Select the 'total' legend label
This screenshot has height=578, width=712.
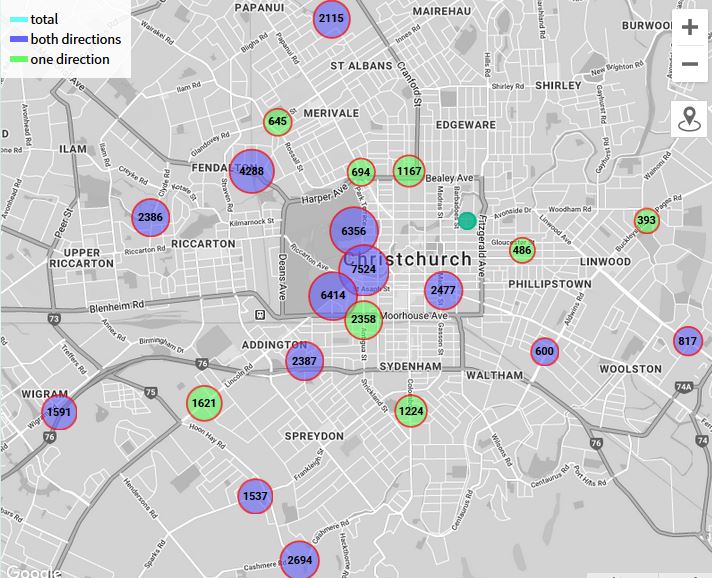[x=44, y=19]
